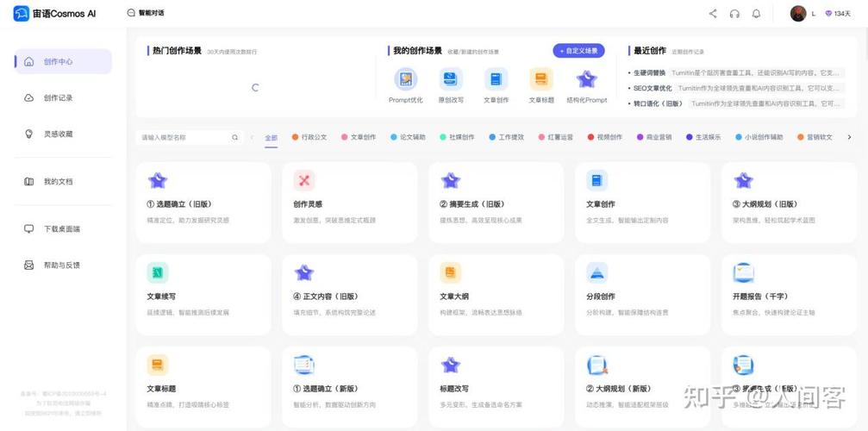Screen dimensions: 868x431
Task: Open the notification bell icon
Action: (x=756, y=14)
